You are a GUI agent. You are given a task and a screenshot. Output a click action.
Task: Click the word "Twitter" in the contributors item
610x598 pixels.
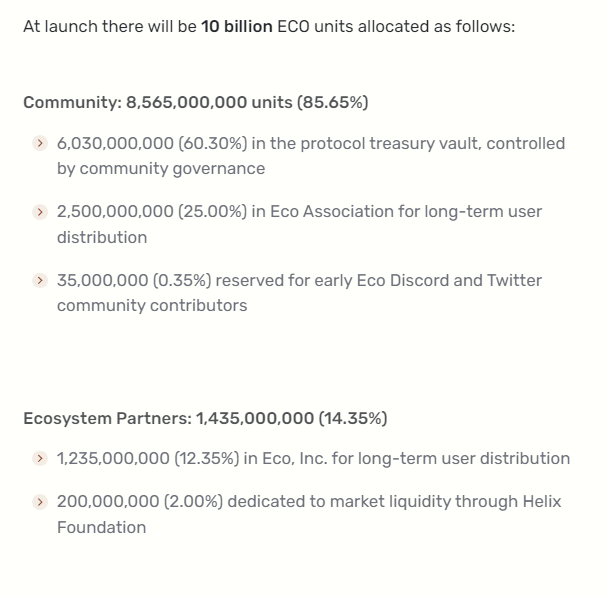click(x=514, y=280)
